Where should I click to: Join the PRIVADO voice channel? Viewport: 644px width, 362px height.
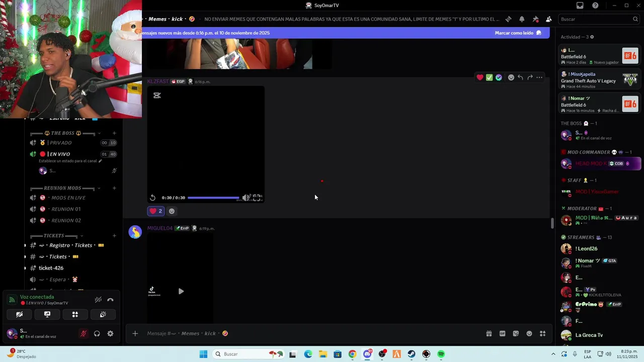[73, 143]
